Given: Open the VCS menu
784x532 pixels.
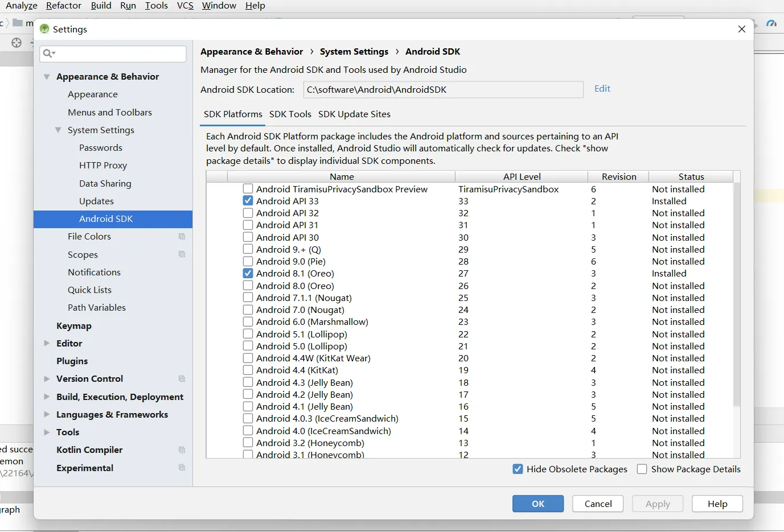Looking at the screenshot, I should [185, 6].
